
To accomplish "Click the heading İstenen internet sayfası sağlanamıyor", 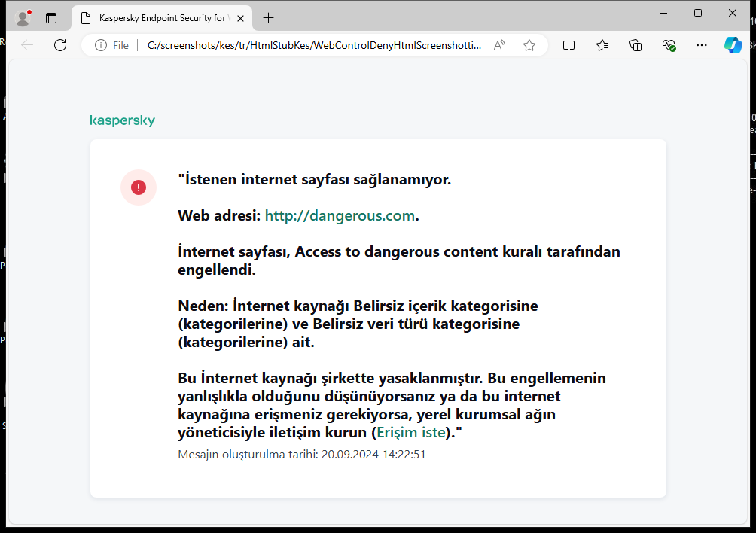I will [314, 179].
